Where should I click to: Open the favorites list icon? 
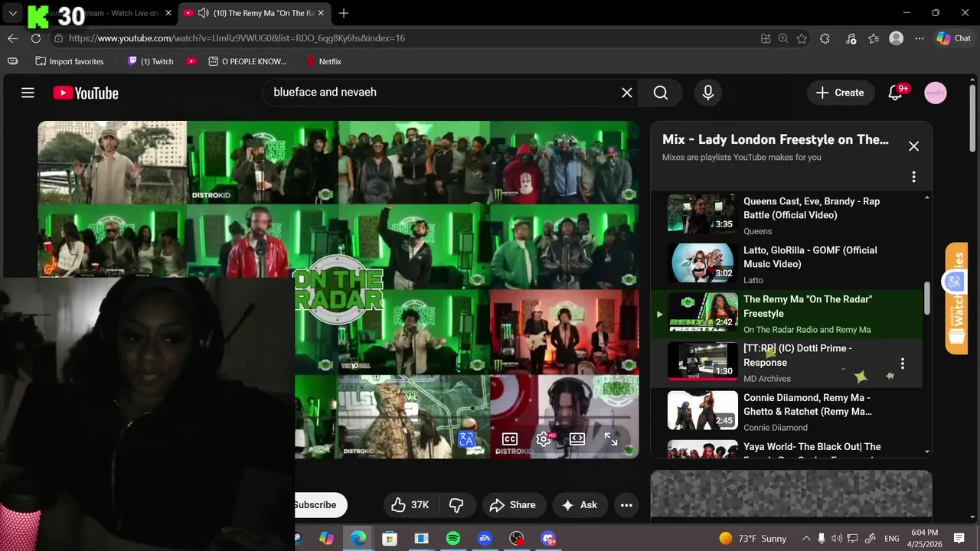(874, 38)
